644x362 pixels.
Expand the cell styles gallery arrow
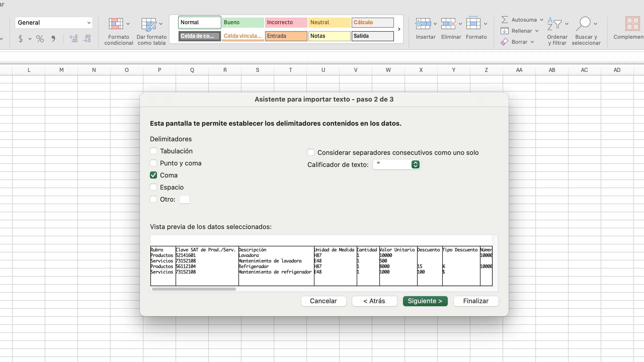(x=399, y=29)
